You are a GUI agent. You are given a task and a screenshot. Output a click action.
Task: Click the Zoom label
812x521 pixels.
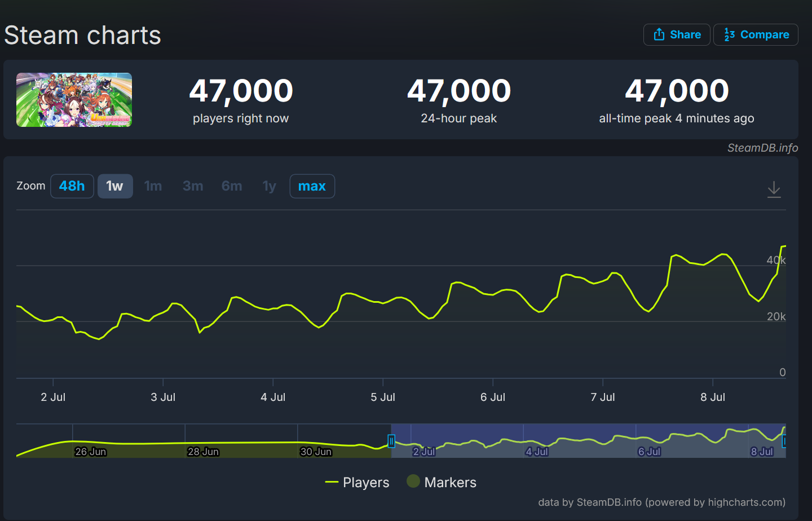click(x=31, y=186)
